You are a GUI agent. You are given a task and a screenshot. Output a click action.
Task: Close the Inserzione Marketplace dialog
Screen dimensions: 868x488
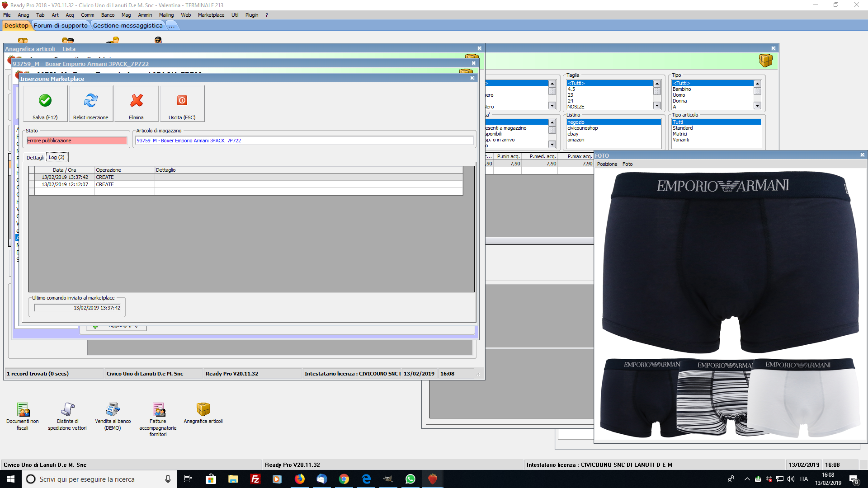pyautogui.click(x=472, y=78)
